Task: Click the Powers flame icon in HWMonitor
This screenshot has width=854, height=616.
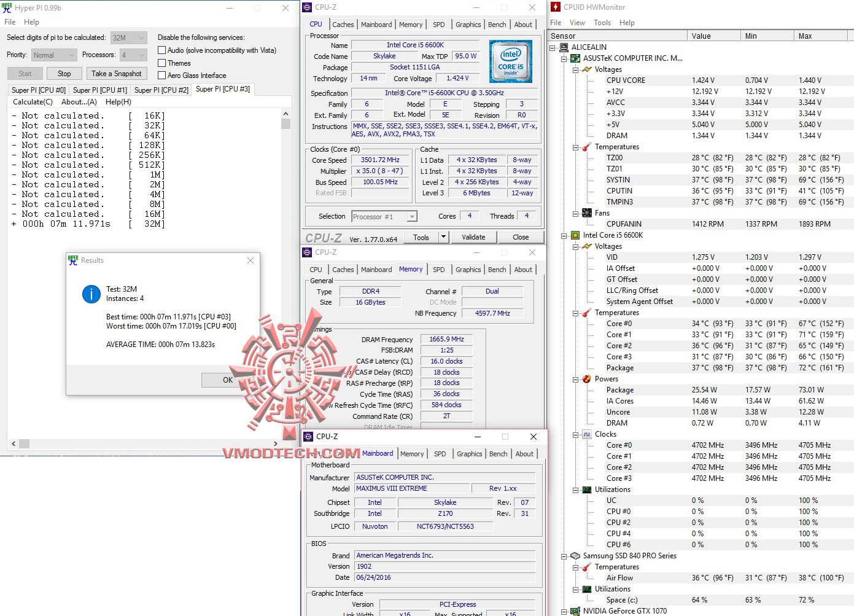Action: pos(587,379)
